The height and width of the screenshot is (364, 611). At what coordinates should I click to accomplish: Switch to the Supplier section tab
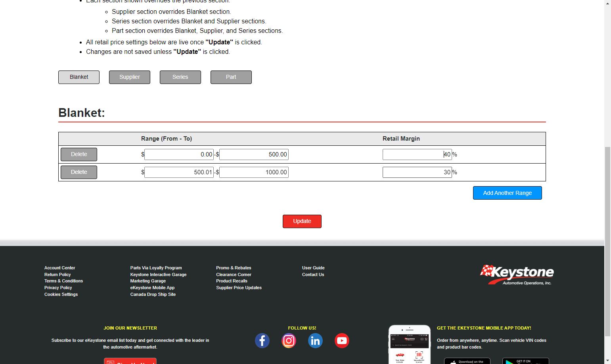[x=130, y=77]
